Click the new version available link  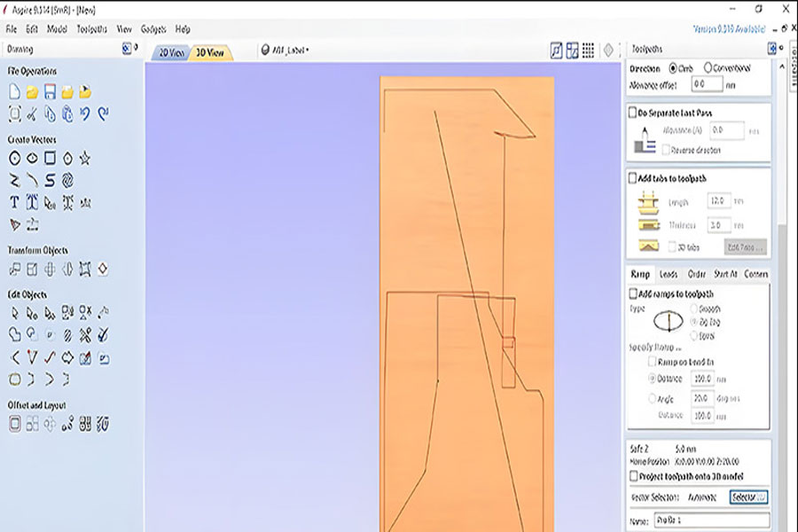(729, 29)
